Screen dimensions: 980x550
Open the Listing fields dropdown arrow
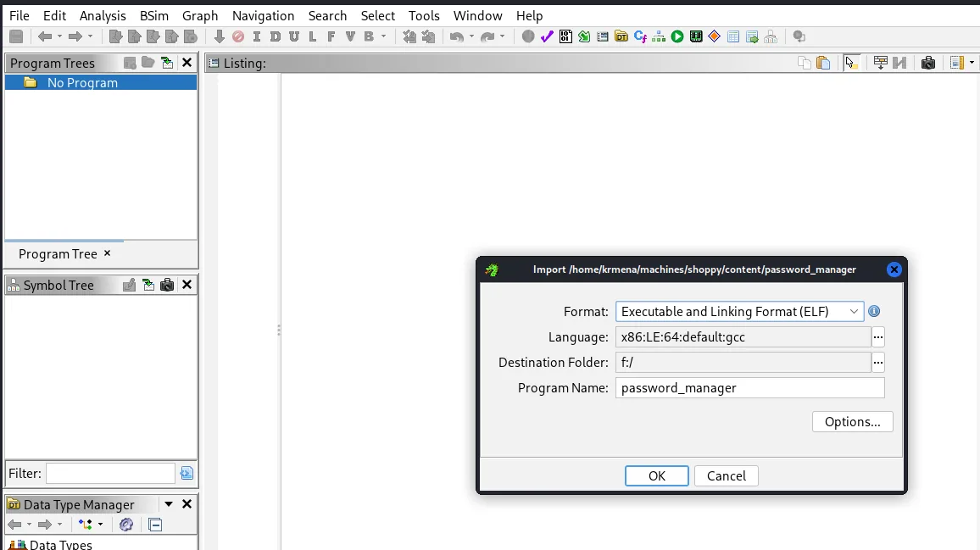click(972, 63)
